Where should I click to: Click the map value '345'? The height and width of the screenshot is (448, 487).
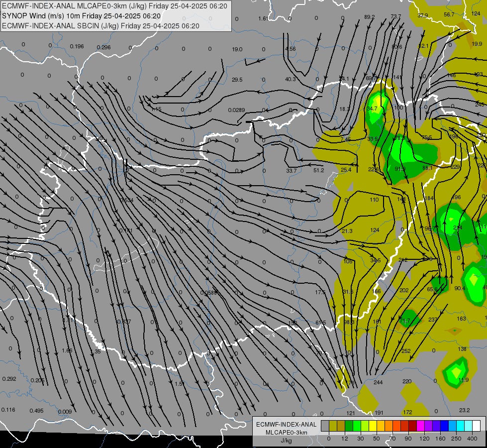point(375,260)
